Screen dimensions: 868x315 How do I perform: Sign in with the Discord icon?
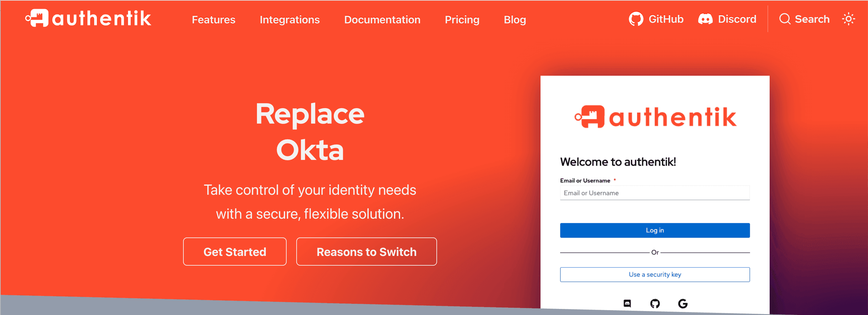coord(627,303)
